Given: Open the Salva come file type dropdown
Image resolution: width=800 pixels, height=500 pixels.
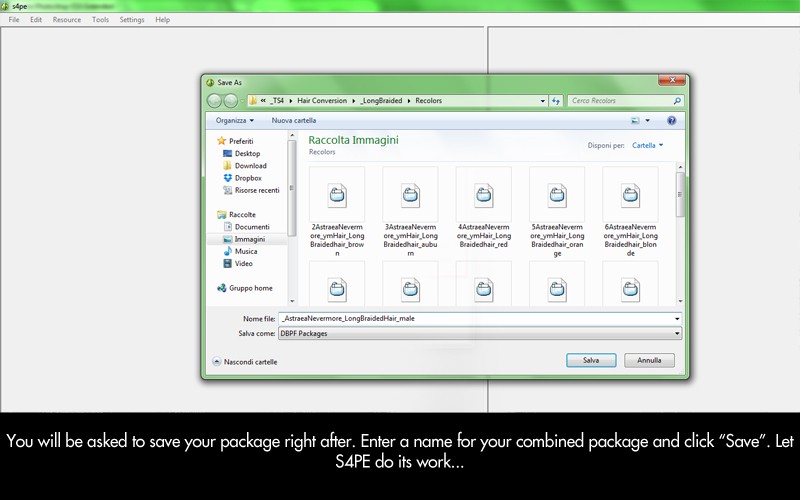Looking at the screenshot, I should click(480, 333).
